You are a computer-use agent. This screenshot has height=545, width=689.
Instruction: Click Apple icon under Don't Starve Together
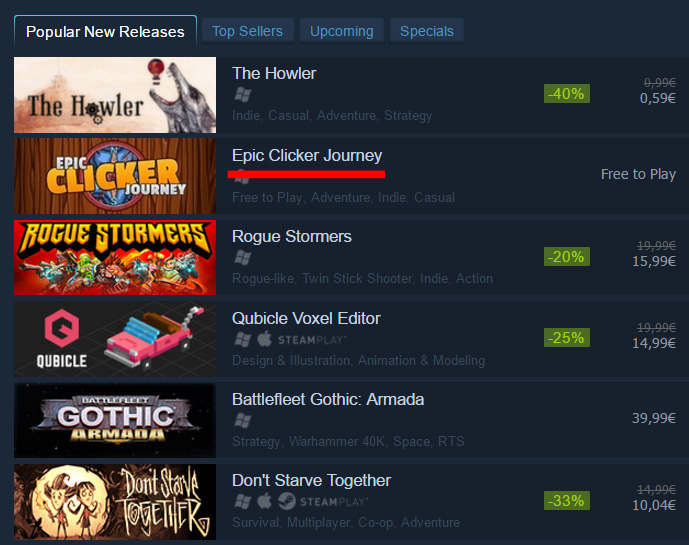(x=265, y=501)
